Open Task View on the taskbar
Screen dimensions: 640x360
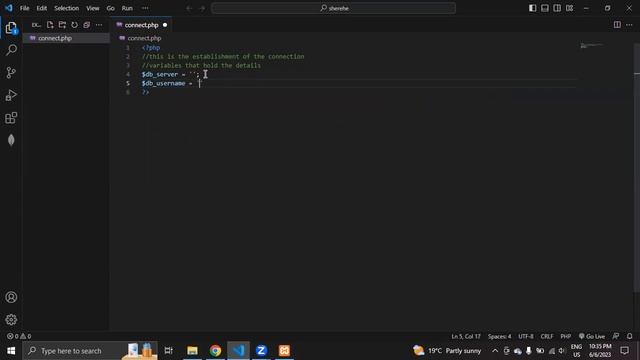tap(169, 351)
